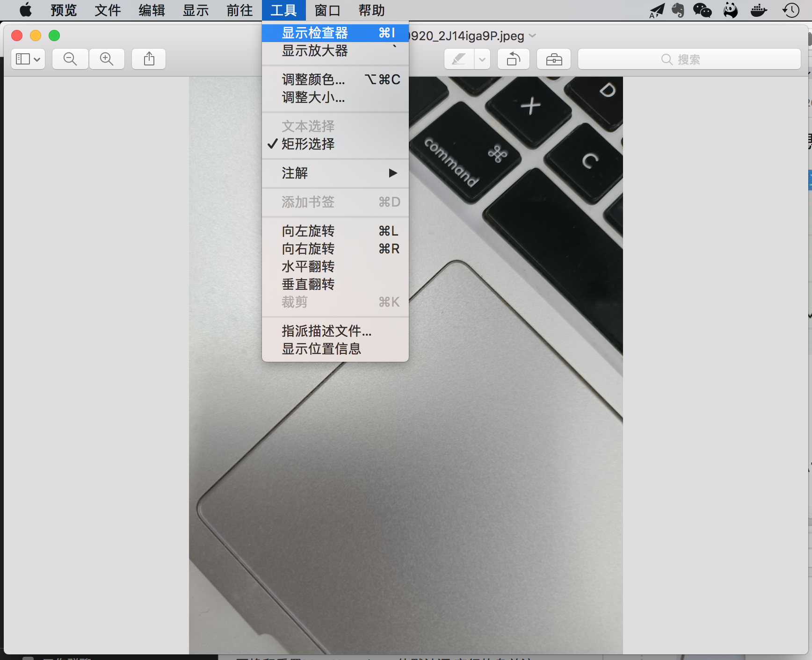Show the markup toolbox icon
The height and width of the screenshot is (660, 812).
(x=554, y=59)
